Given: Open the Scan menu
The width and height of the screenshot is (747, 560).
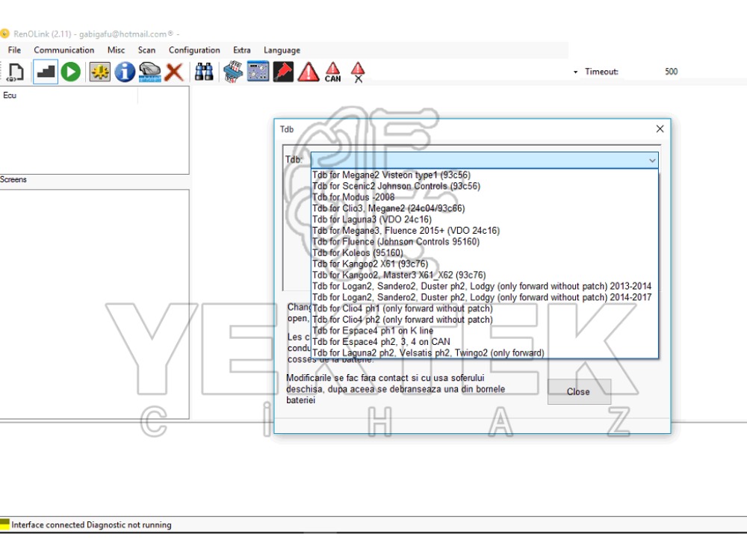Looking at the screenshot, I should (x=146, y=50).
